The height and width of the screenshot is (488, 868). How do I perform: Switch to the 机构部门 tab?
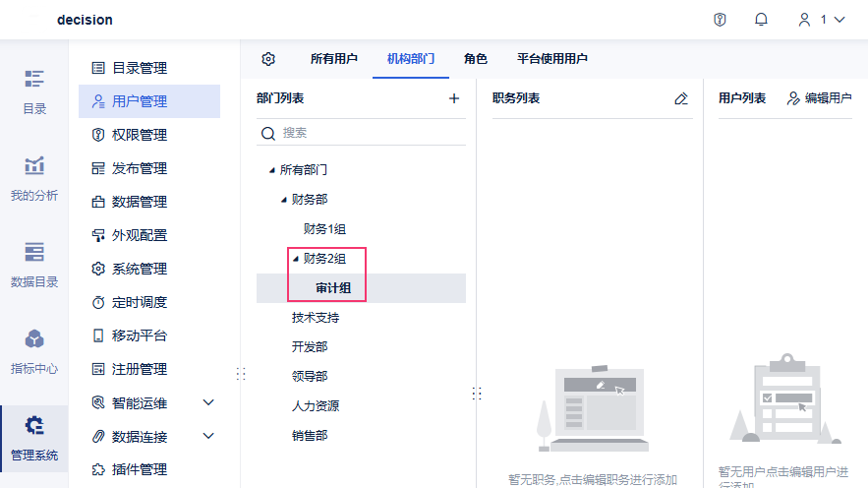411,59
